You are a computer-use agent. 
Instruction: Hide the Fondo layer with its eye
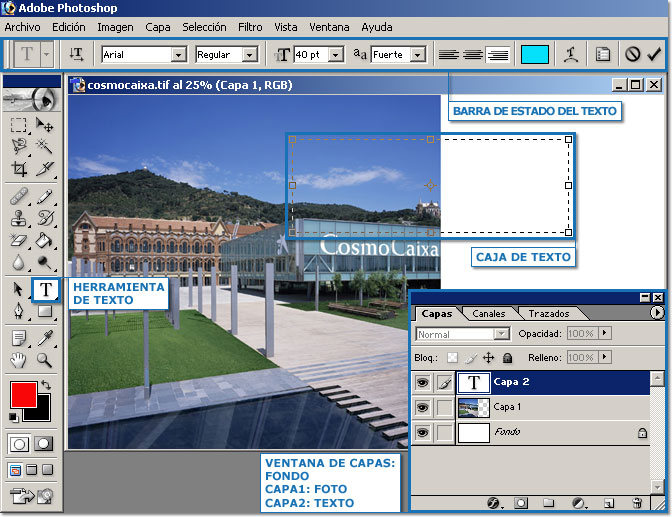point(421,432)
